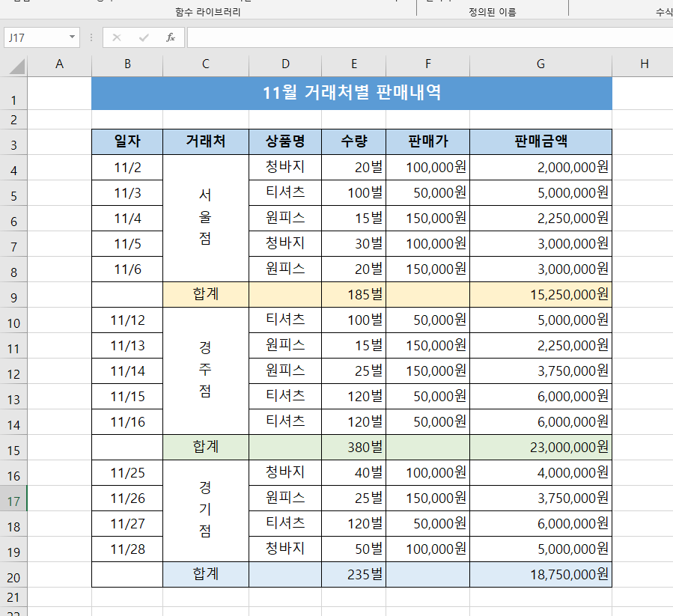Image resolution: width=673 pixels, height=616 pixels.
Task: Click the '원피스' cell in row 6
Action: (285, 218)
